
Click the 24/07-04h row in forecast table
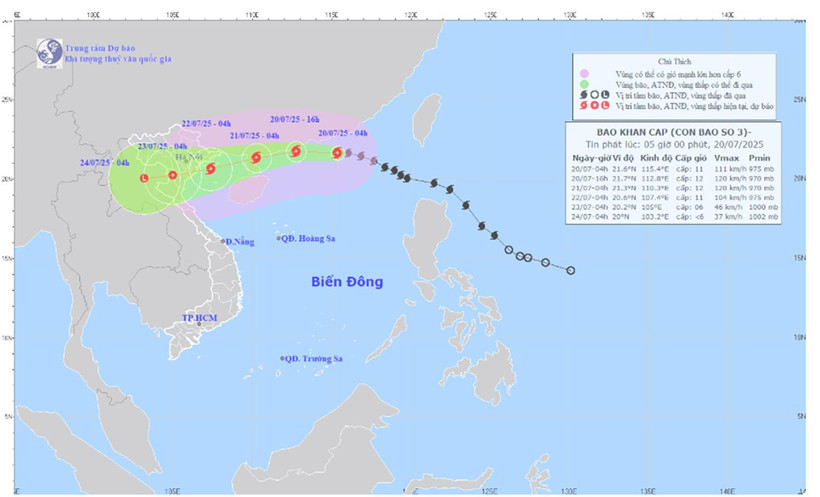[x=672, y=216]
